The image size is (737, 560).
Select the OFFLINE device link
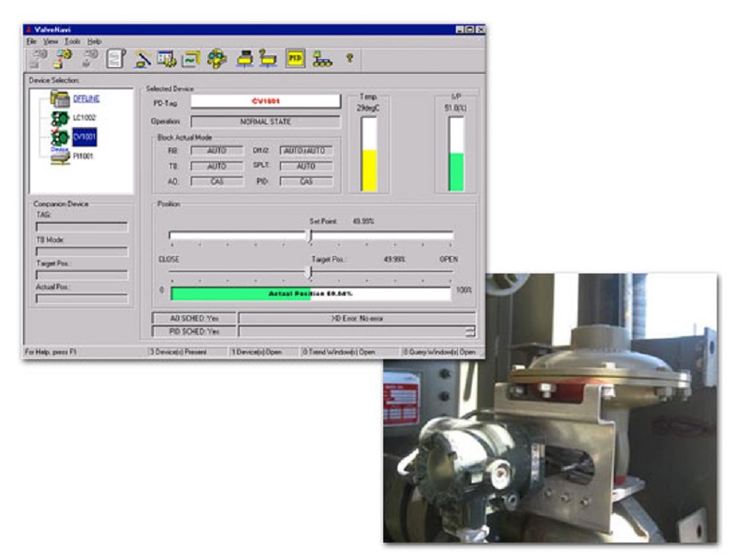pos(86,99)
